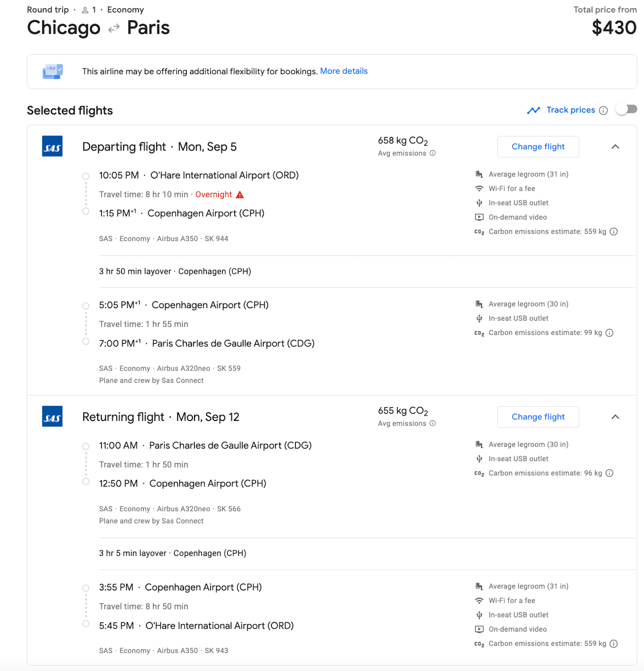This screenshot has width=644, height=671.
Task: Open the More details link about booking flexibility
Action: click(344, 71)
